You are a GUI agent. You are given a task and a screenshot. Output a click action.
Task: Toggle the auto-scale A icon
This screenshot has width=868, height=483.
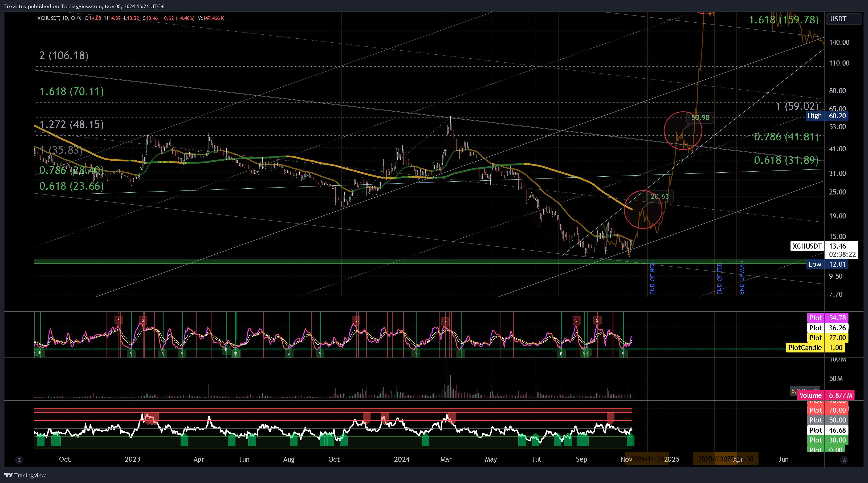[844, 460]
